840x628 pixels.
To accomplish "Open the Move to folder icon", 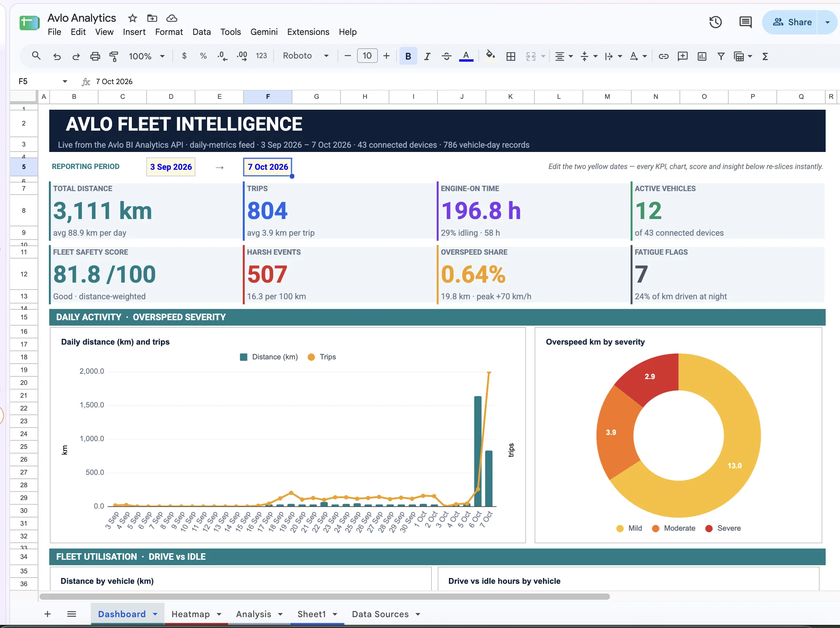I will [152, 18].
